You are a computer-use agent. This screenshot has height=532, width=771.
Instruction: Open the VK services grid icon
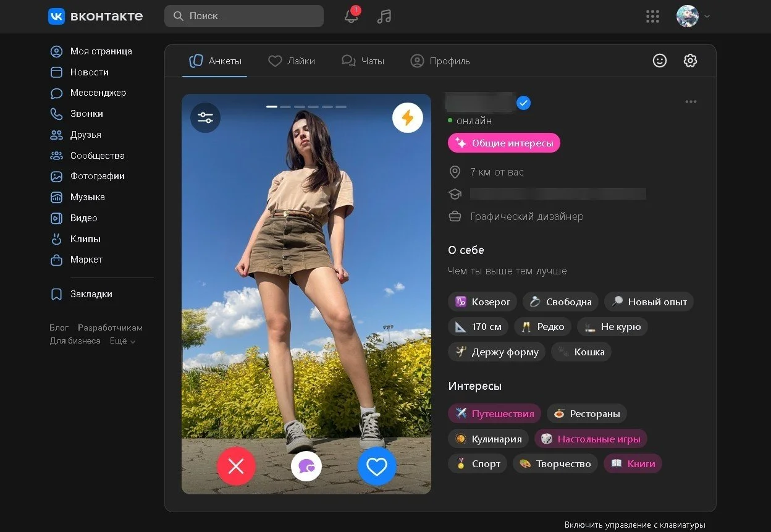coord(652,16)
